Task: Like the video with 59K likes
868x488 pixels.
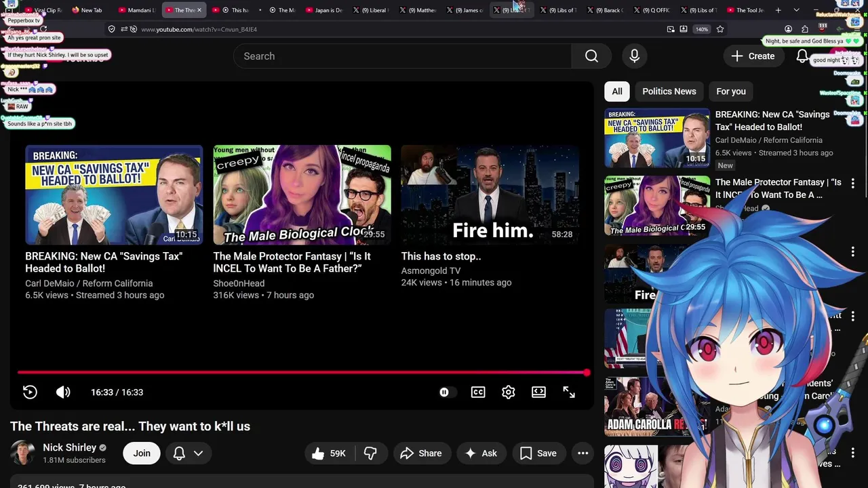Action: (x=329, y=453)
